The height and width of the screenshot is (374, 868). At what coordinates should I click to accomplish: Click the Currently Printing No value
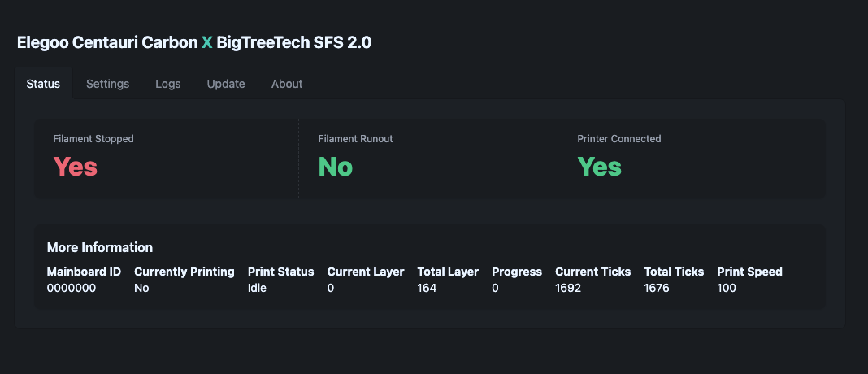(141, 288)
